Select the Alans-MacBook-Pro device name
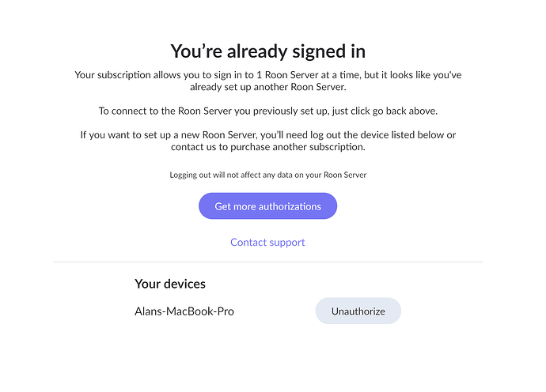This screenshot has width=546, height=392. pyautogui.click(x=184, y=311)
